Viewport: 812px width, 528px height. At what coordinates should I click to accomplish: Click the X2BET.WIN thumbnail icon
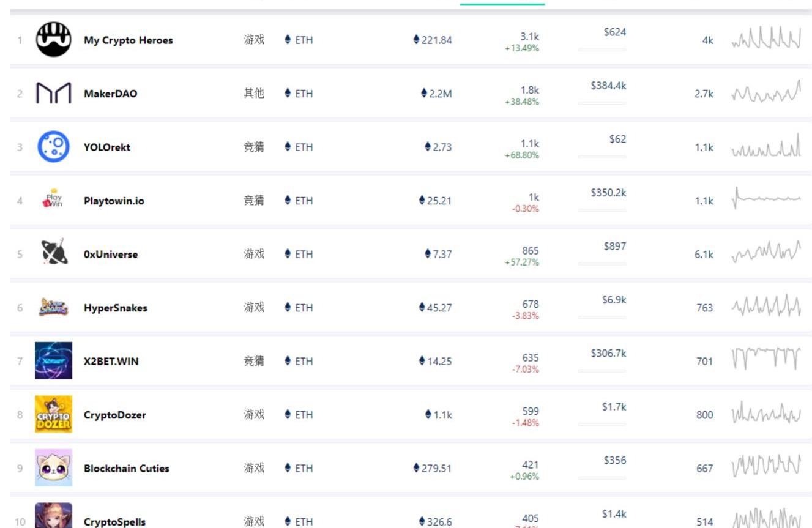pos(53,360)
